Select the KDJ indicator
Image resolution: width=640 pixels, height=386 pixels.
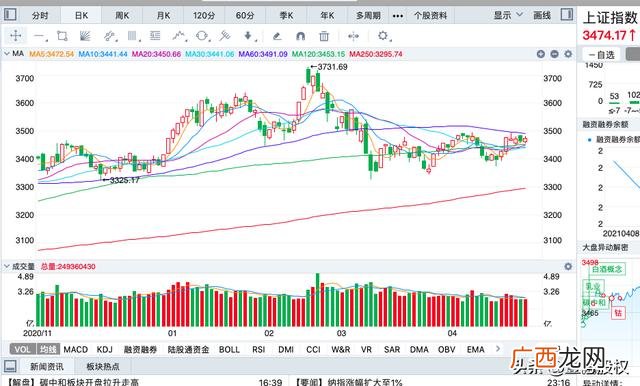point(104,350)
